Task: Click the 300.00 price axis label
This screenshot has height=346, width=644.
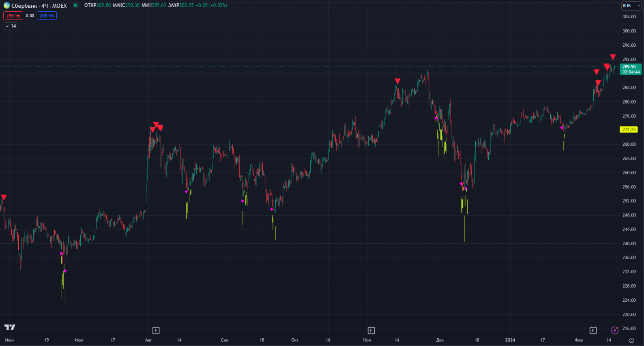Action: 629,31
